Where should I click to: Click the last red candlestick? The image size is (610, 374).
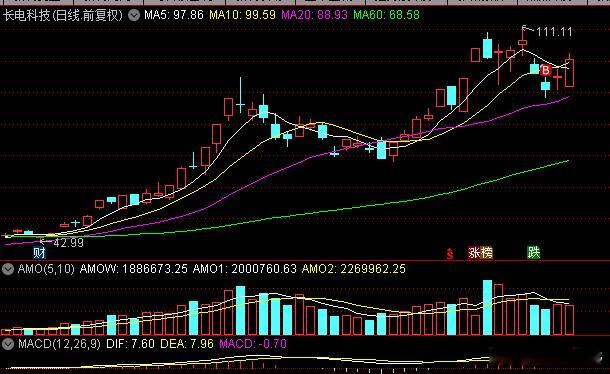pos(569,73)
